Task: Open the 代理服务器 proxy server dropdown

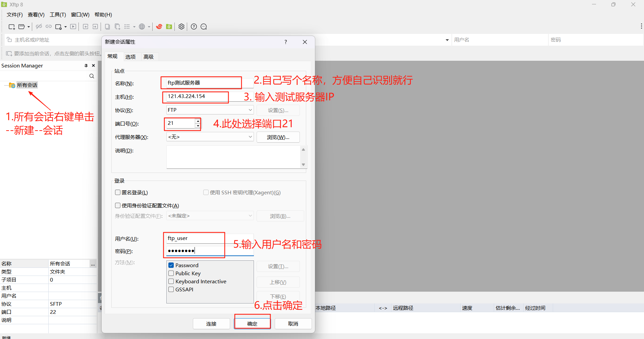Action: pyautogui.click(x=250, y=137)
